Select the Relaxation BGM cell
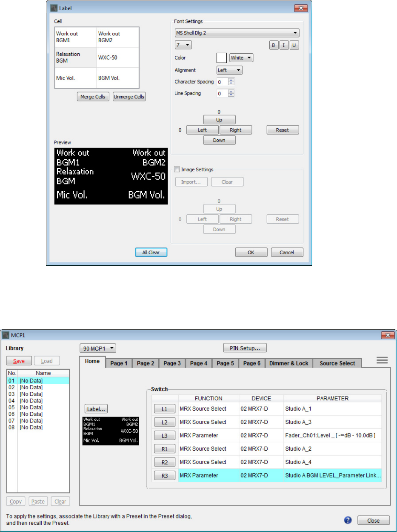The width and height of the screenshot is (397, 532). point(76,58)
